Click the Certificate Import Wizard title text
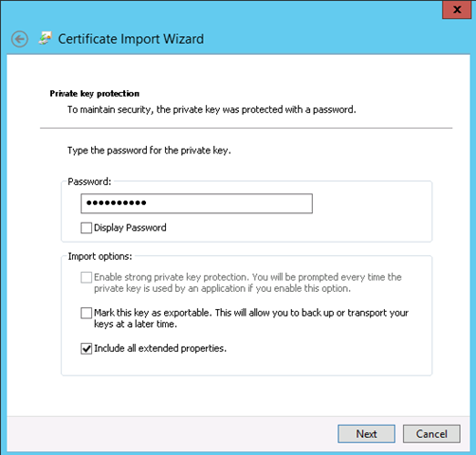 click(x=131, y=39)
